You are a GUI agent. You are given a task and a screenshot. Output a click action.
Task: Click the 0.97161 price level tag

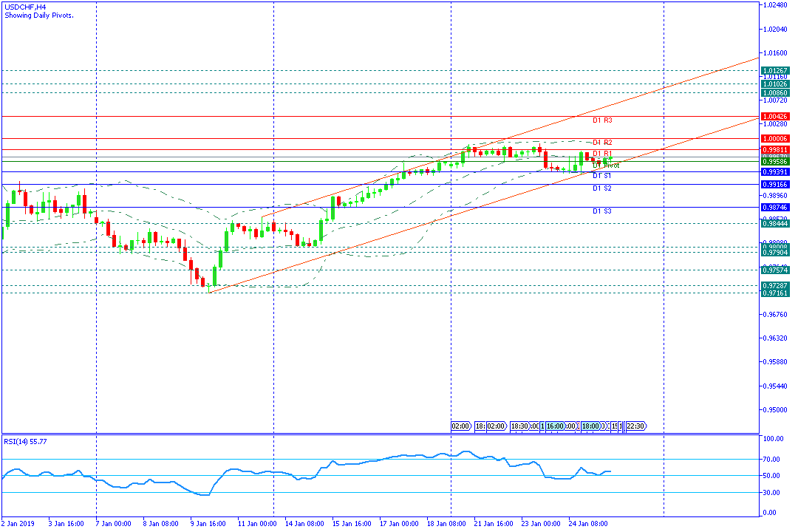point(774,293)
